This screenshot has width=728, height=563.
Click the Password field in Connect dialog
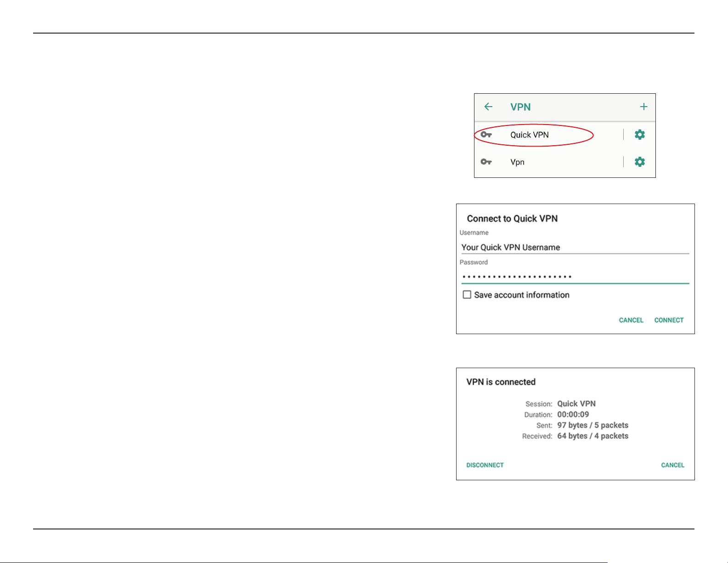(x=575, y=277)
